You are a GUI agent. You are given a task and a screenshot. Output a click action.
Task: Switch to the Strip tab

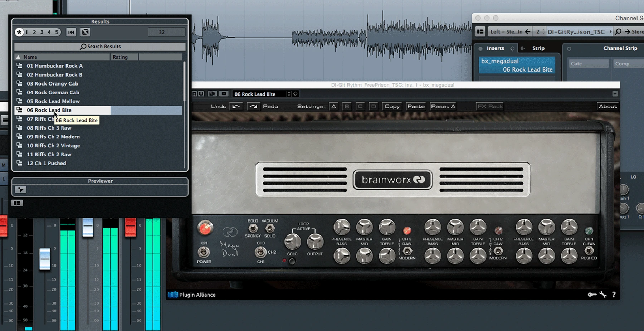[x=538, y=48]
